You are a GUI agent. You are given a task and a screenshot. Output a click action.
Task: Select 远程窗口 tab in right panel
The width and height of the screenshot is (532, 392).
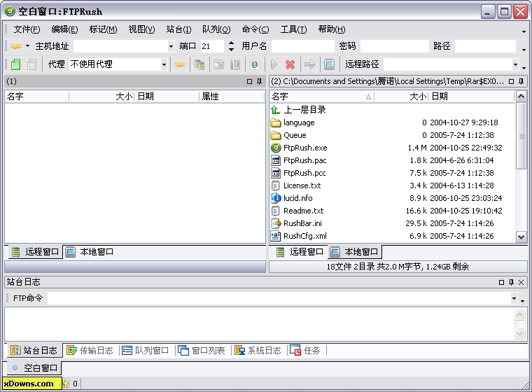click(x=300, y=252)
